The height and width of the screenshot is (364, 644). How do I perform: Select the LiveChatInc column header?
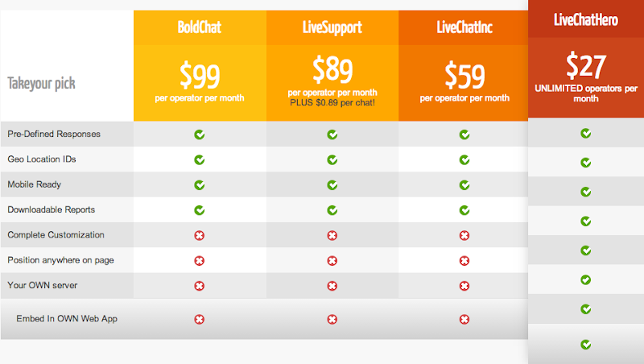[x=464, y=27]
